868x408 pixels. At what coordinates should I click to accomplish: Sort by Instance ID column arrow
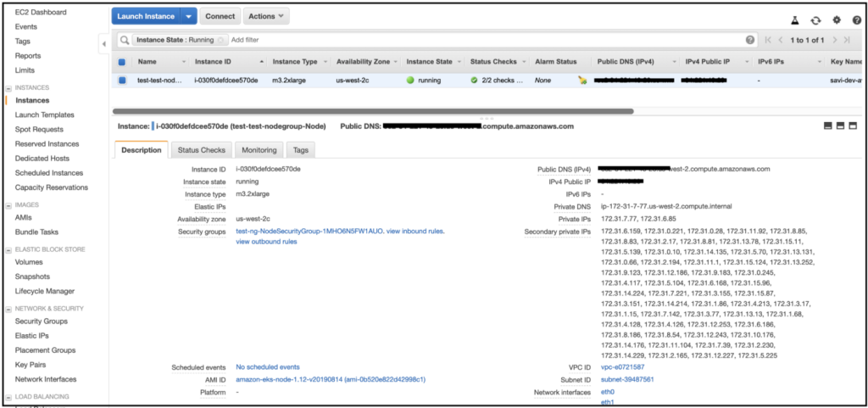pos(262,62)
